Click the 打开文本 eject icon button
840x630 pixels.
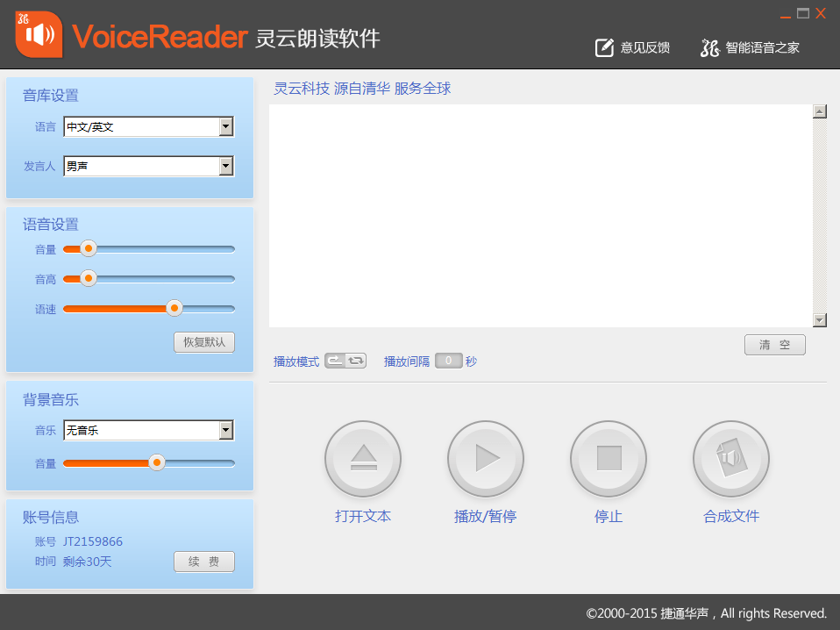363,459
